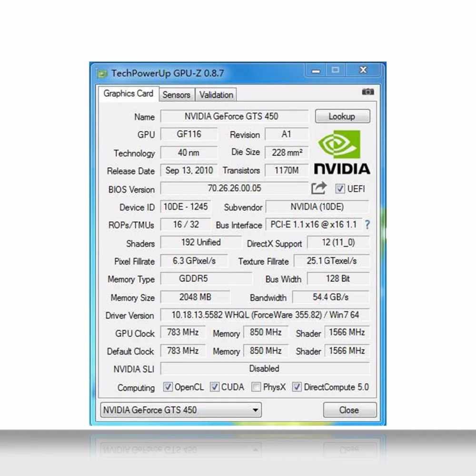
Task: Click the Lookup button
Action: click(342, 116)
